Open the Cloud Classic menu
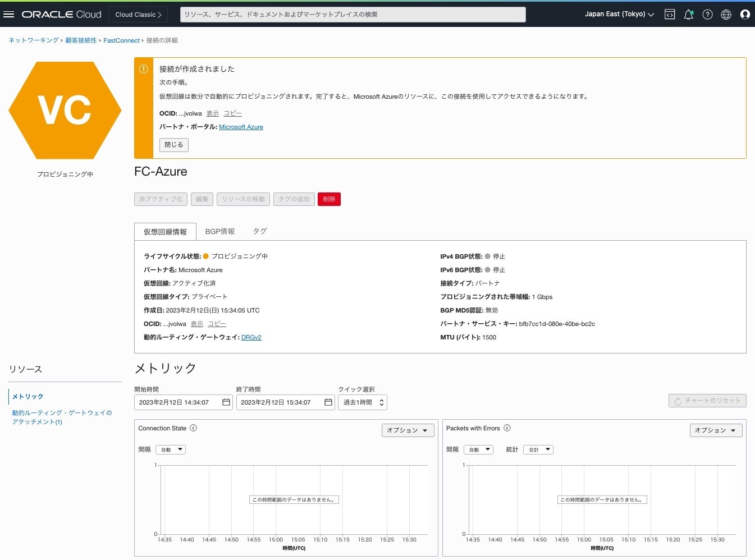The image size is (755, 560). coord(138,15)
